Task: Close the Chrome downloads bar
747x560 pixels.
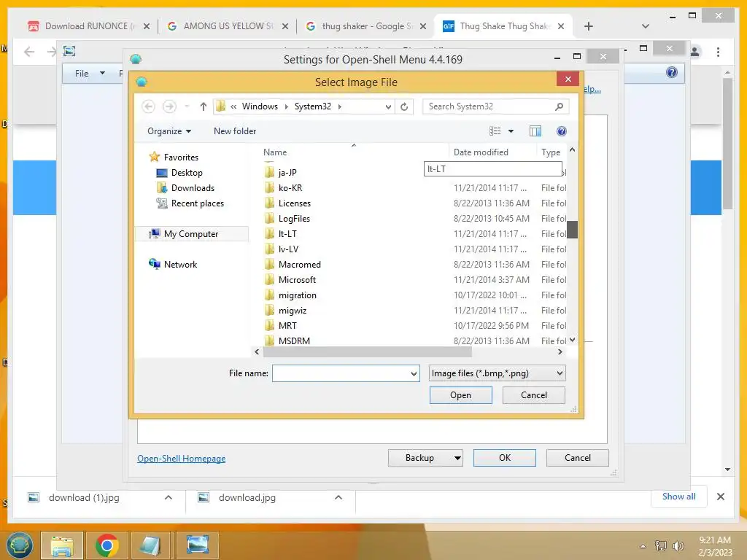Action: pyautogui.click(x=720, y=497)
